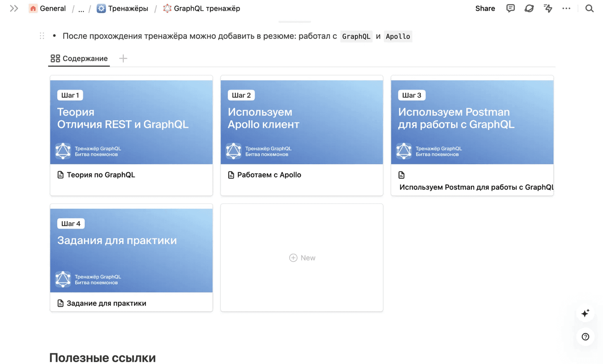The height and width of the screenshot is (364, 603).
Task: Add a new database view with plus
Action: [123, 58]
